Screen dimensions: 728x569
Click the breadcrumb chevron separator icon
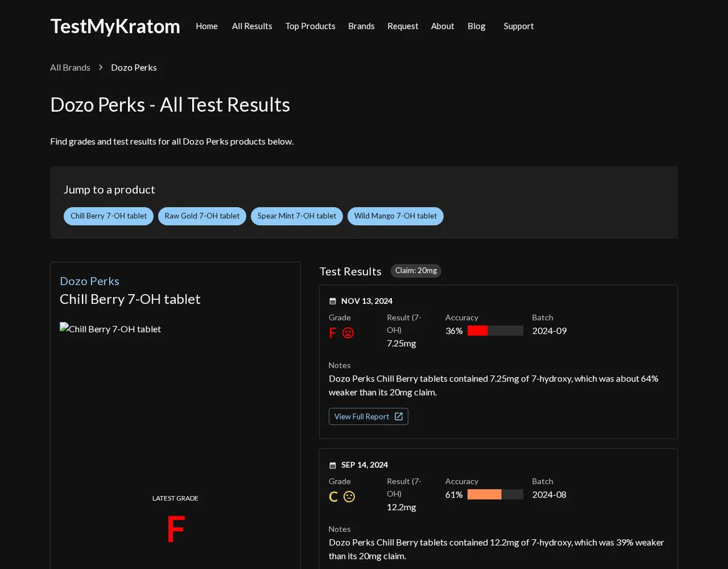tap(101, 67)
